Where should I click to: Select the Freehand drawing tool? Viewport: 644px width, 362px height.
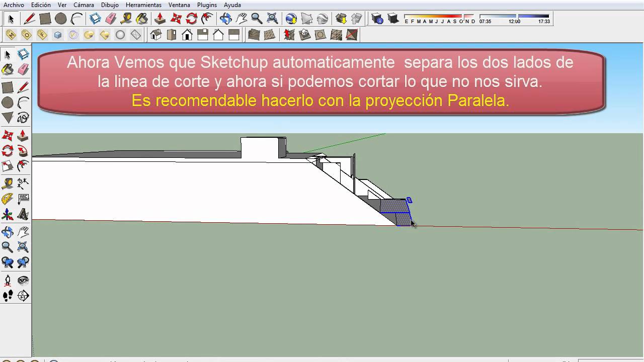coord(23,118)
